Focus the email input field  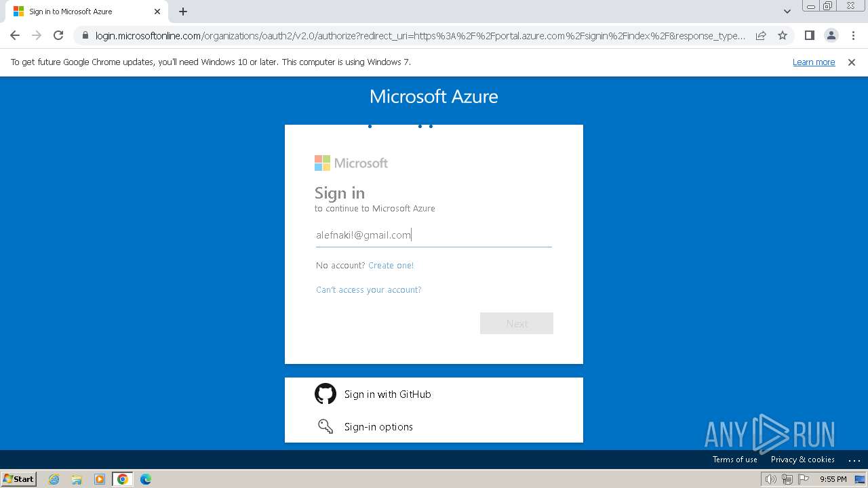point(434,235)
